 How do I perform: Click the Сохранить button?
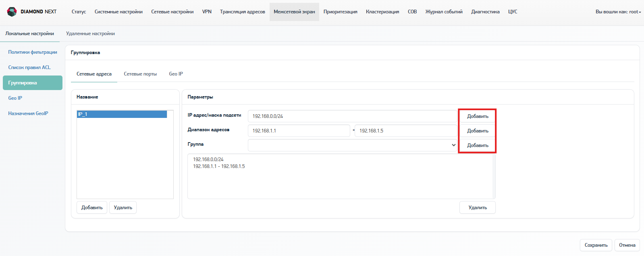[596, 245]
